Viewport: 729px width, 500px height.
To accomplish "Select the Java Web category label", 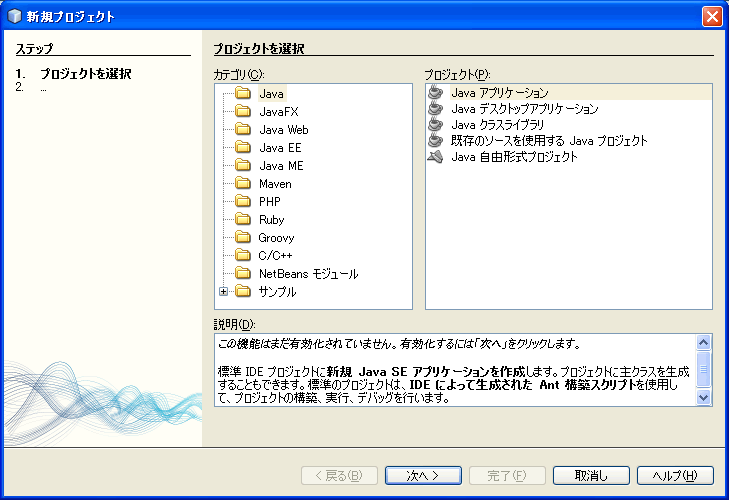I will (284, 129).
